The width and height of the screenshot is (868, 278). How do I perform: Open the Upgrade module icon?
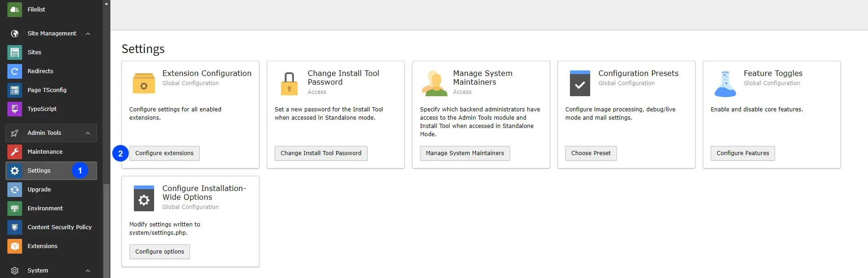15,190
